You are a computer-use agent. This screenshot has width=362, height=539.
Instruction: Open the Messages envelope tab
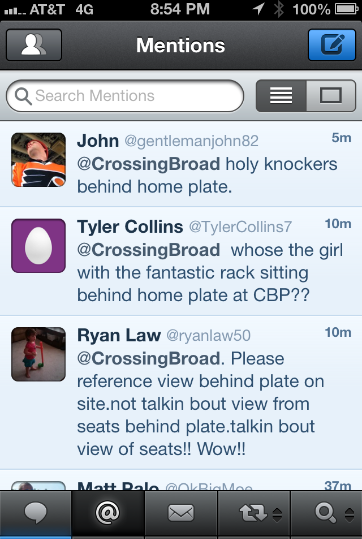point(181,513)
